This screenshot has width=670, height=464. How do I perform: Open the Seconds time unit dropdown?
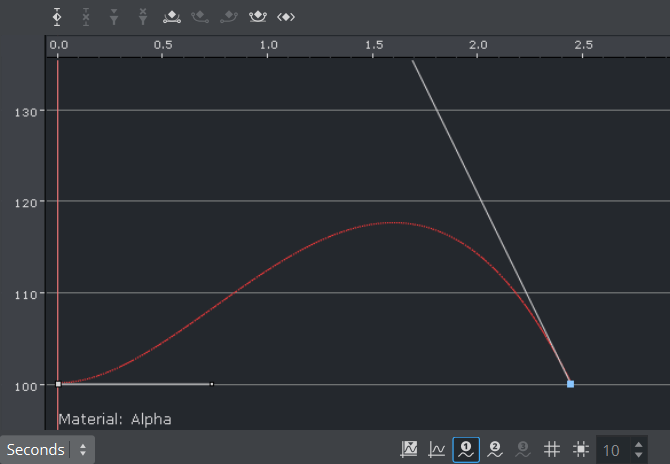click(x=47, y=450)
